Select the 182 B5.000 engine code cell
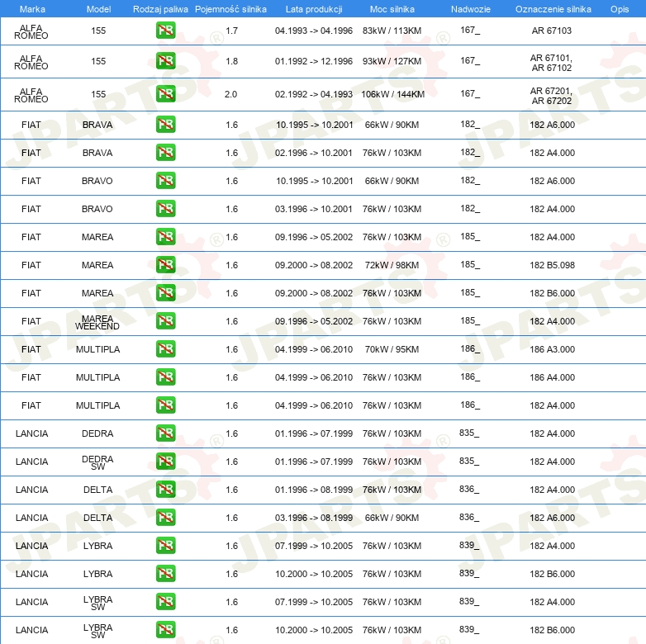 pos(552,265)
